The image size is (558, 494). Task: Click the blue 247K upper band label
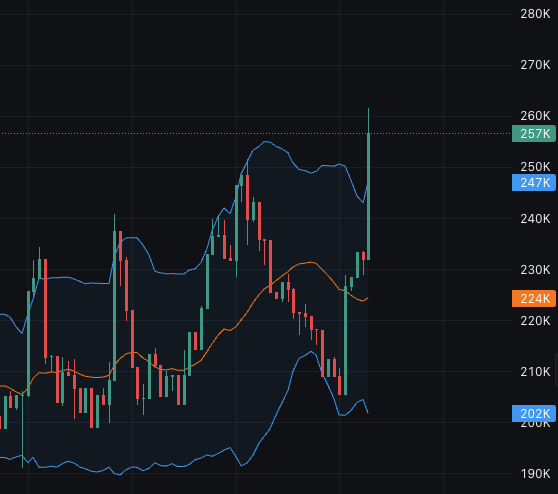point(533,183)
